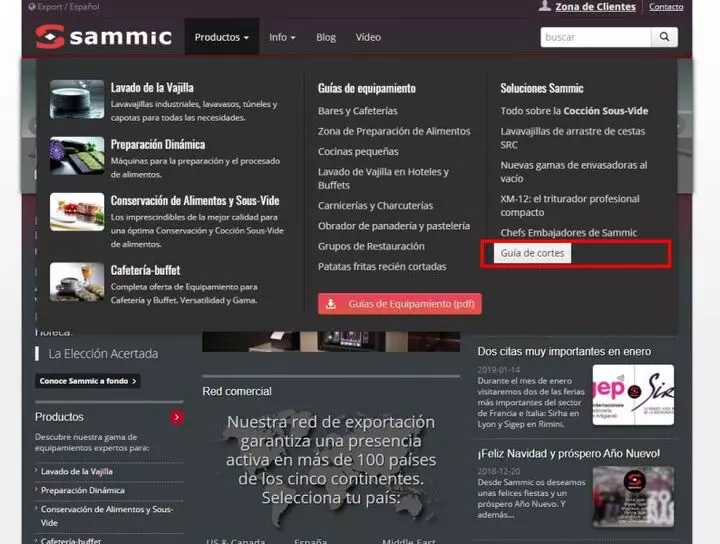The height and width of the screenshot is (544, 720).
Task: Expand the Productos dropdown menu
Action: (x=221, y=37)
